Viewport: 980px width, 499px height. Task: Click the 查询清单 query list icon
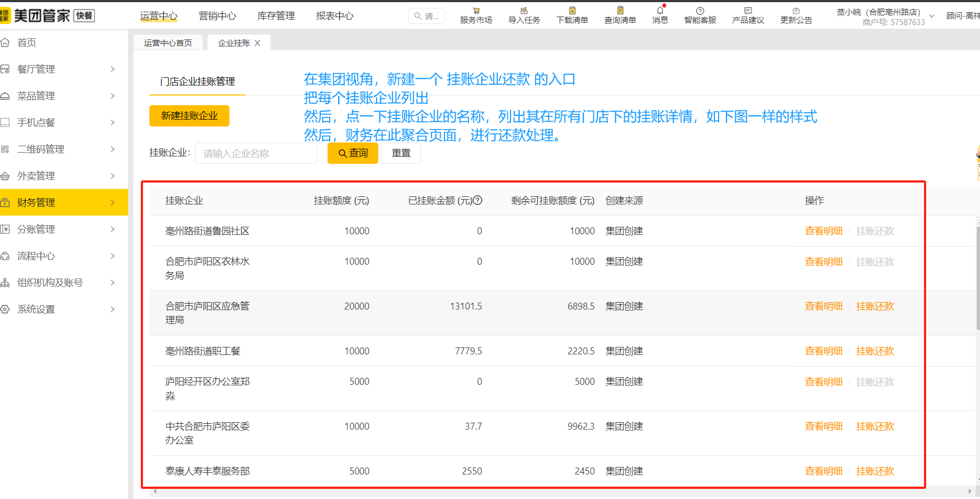619,14
